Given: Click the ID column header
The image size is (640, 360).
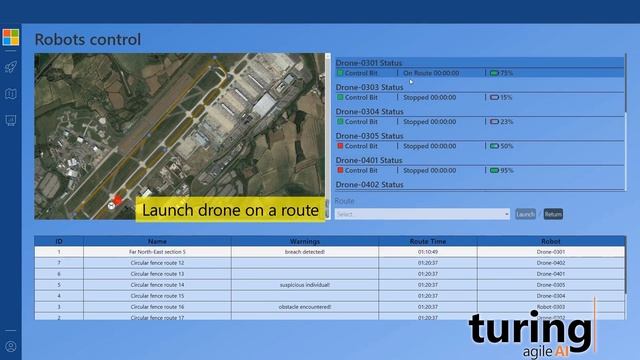Looking at the screenshot, I should point(59,241).
